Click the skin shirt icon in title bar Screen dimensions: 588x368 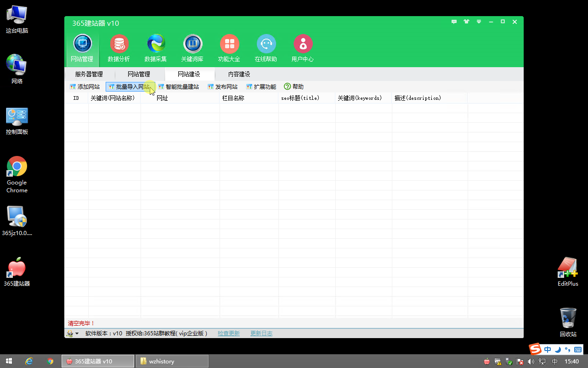467,22
